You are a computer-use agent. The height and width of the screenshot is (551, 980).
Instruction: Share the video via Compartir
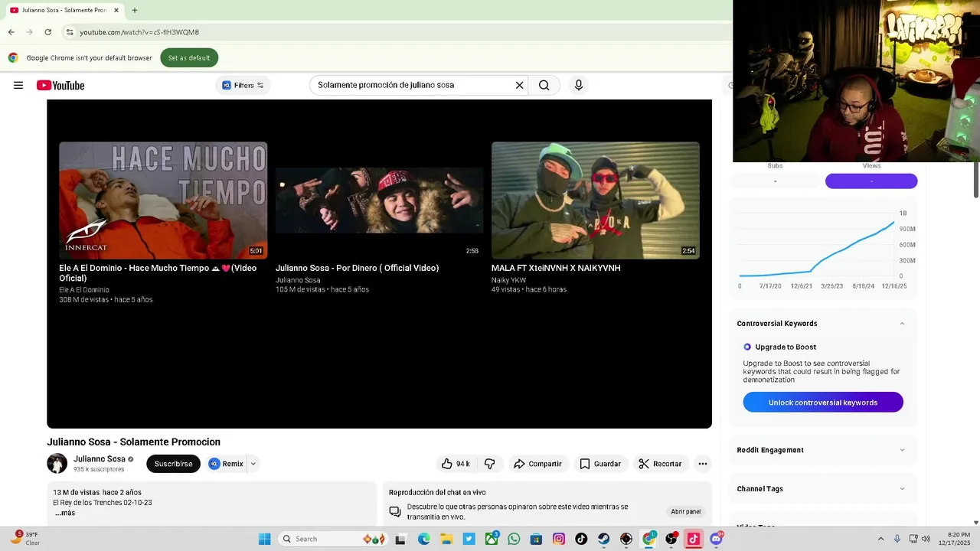click(x=538, y=464)
